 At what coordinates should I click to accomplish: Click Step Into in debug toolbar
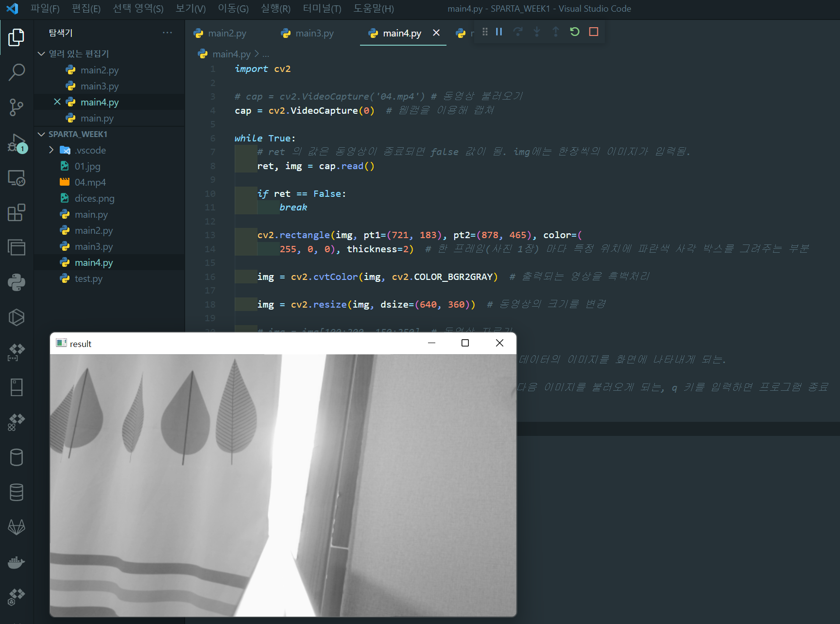click(537, 32)
